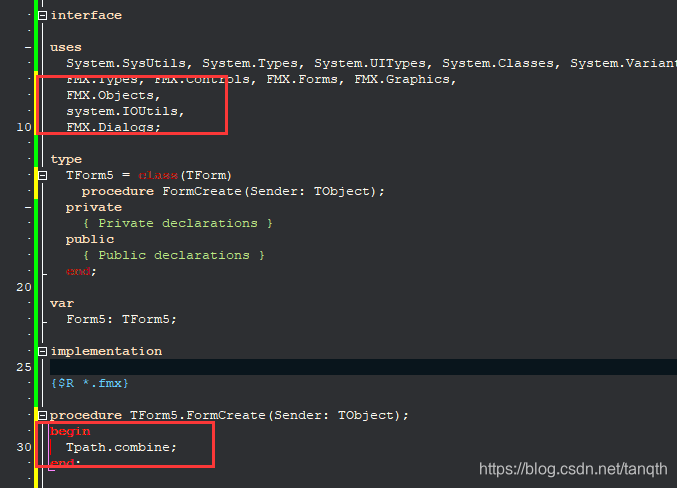Click the 'begin' keyword
This screenshot has height=488, width=677.
[x=70, y=431]
